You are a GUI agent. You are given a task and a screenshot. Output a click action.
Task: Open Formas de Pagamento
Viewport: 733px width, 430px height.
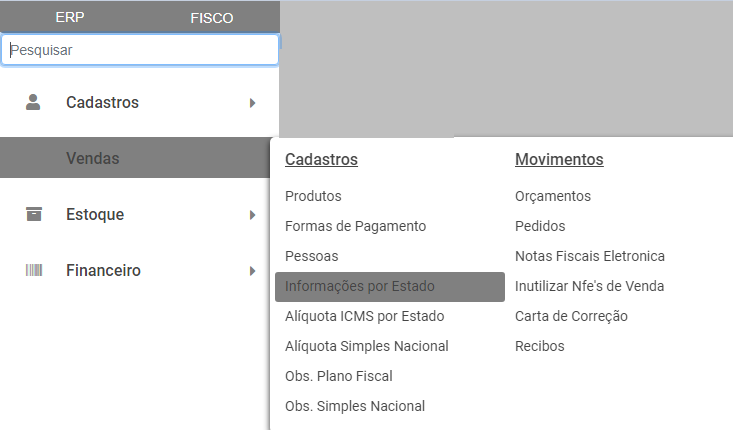[x=355, y=226]
